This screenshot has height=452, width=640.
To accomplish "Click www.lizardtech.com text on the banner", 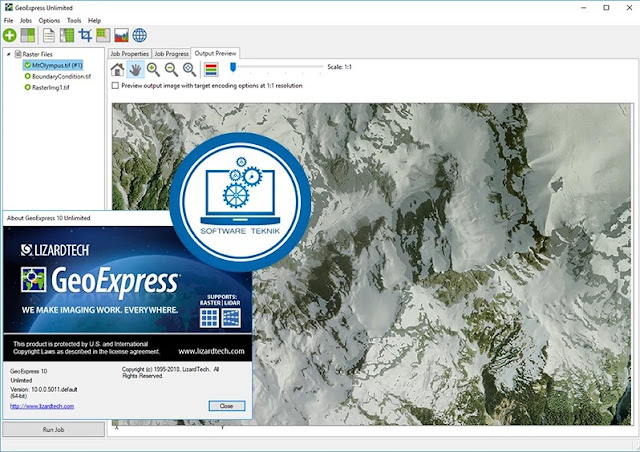I will [x=211, y=351].
